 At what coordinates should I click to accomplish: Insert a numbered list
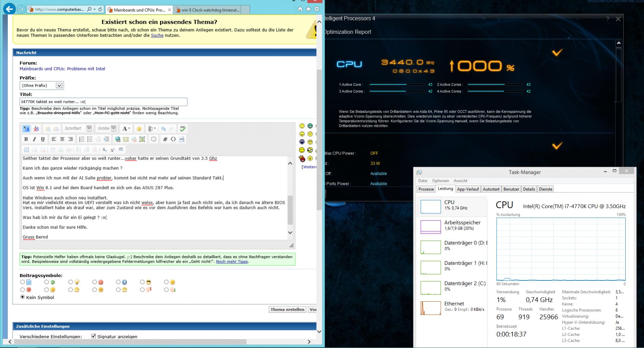coord(82,139)
